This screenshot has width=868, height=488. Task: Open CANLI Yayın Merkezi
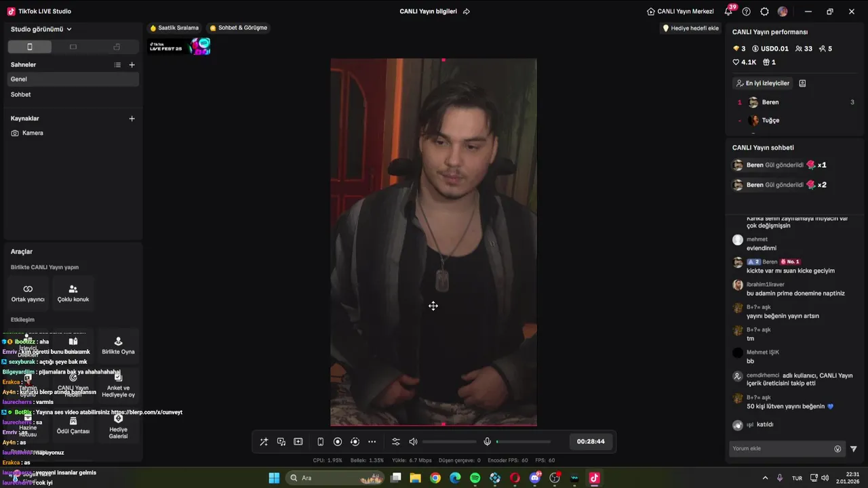pos(680,12)
